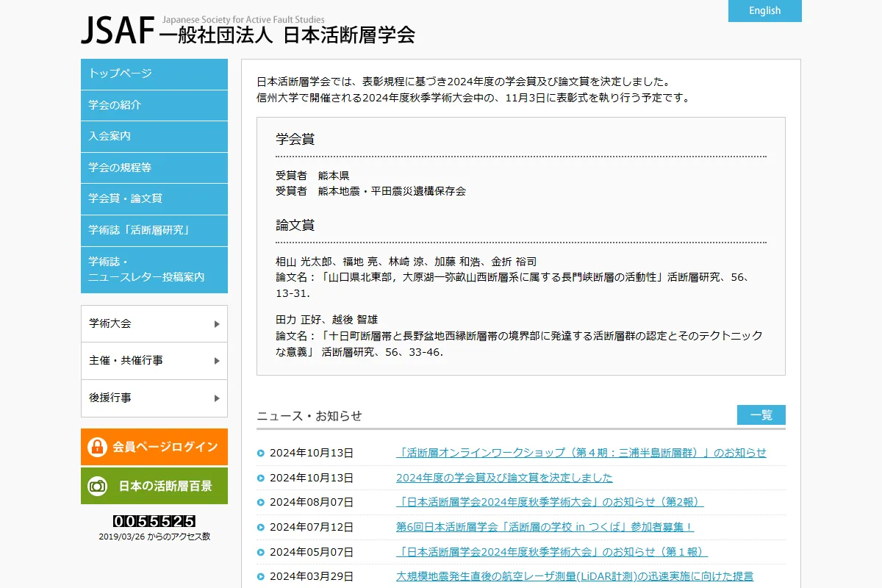Viewport: 882px width, 588px height.
Task: Go to トップページ in sidebar
Action: 154,73
